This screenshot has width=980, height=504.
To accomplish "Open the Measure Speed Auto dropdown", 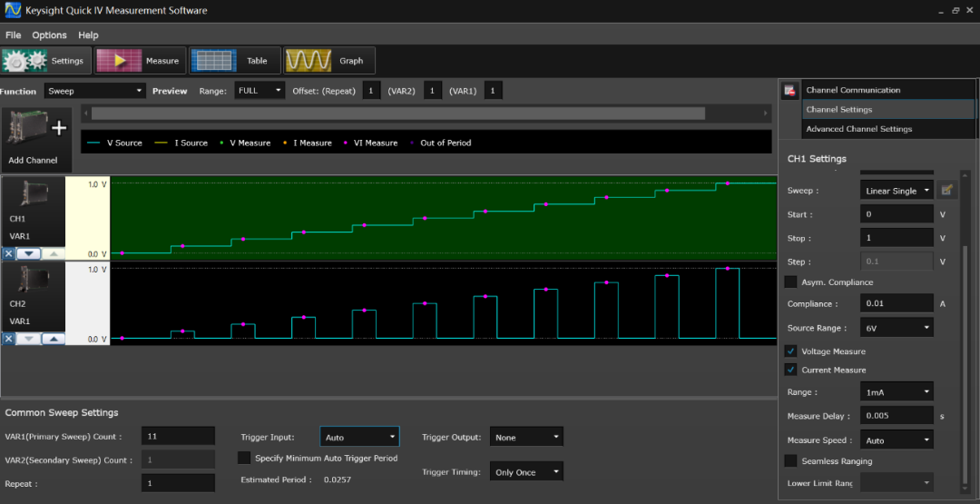I will coord(897,440).
